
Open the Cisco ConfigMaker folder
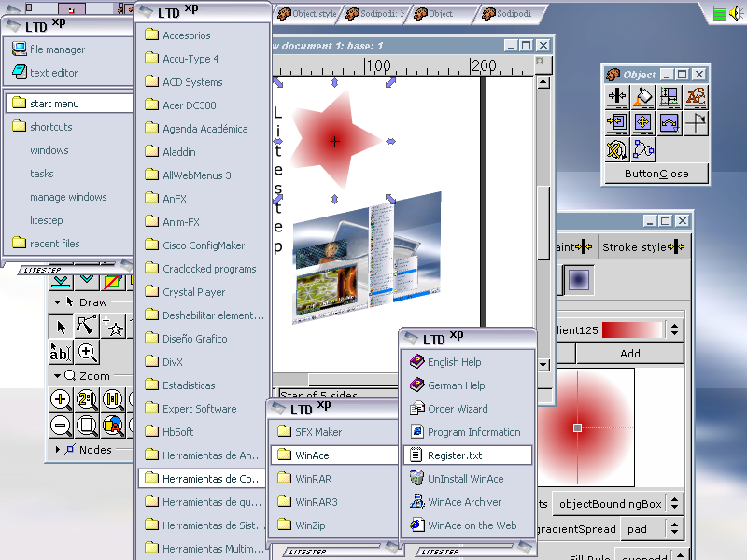point(204,245)
